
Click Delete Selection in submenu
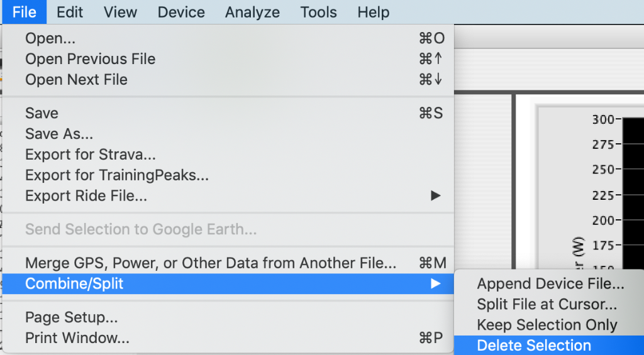pos(549,345)
